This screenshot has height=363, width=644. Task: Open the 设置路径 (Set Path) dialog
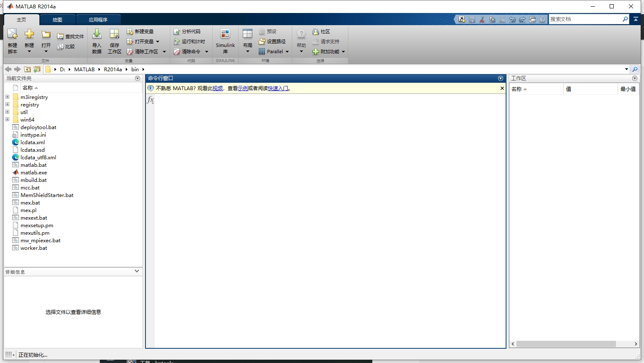(x=273, y=41)
